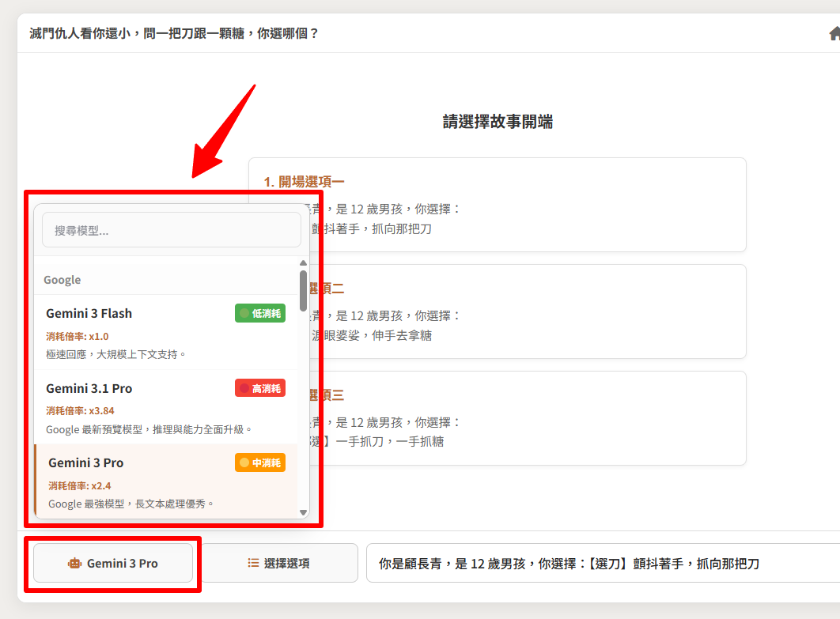Open the Gemini 3 Pro model selector button
840x619 pixels.
click(113, 564)
